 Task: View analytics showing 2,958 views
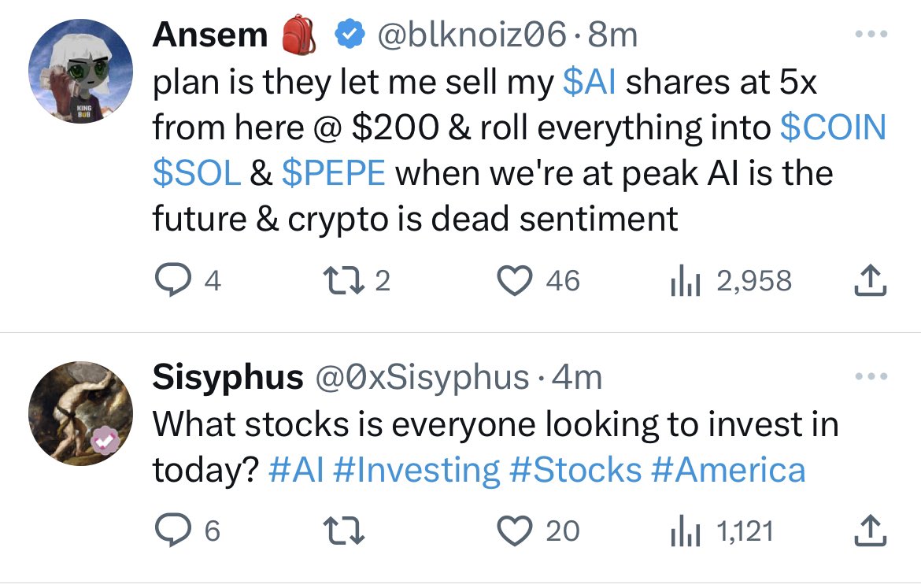click(x=731, y=281)
